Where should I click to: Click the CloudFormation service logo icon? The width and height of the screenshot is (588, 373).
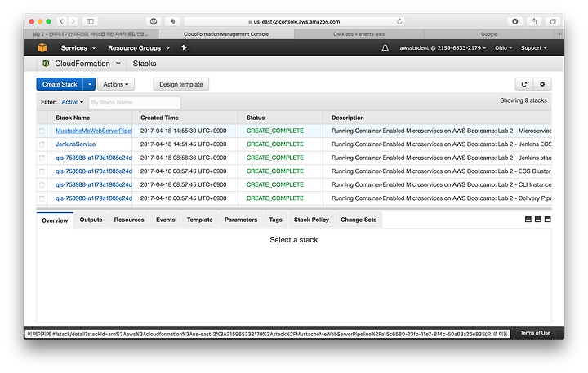[x=46, y=64]
